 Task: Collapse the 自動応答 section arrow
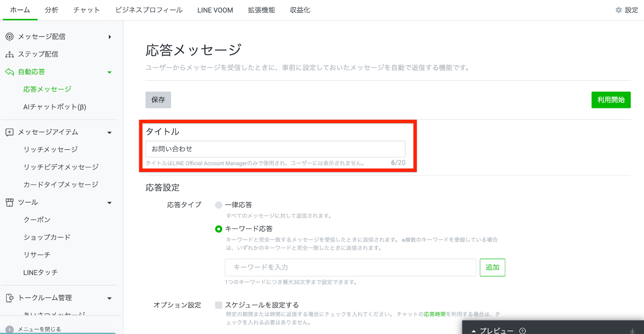point(109,72)
